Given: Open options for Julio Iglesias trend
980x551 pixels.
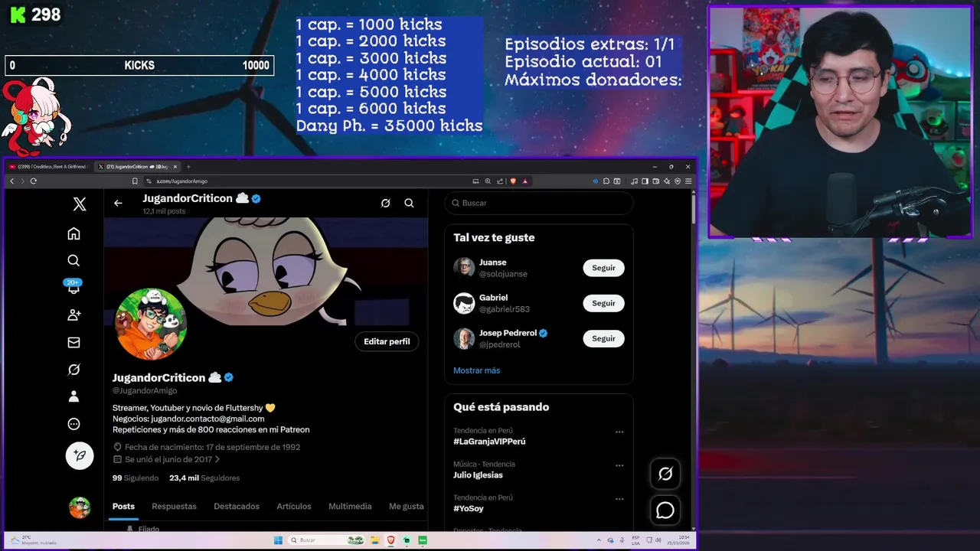Looking at the screenshot, I should point(619,465).
